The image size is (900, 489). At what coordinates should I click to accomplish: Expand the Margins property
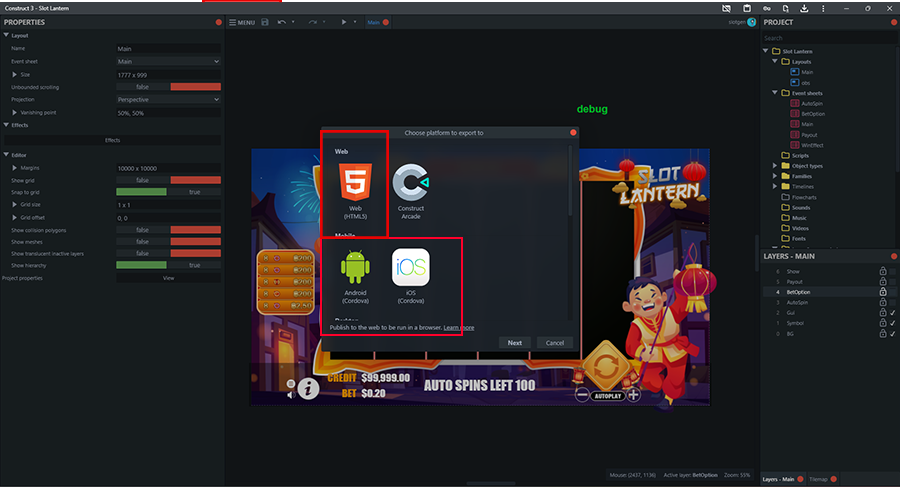point(14,168)
